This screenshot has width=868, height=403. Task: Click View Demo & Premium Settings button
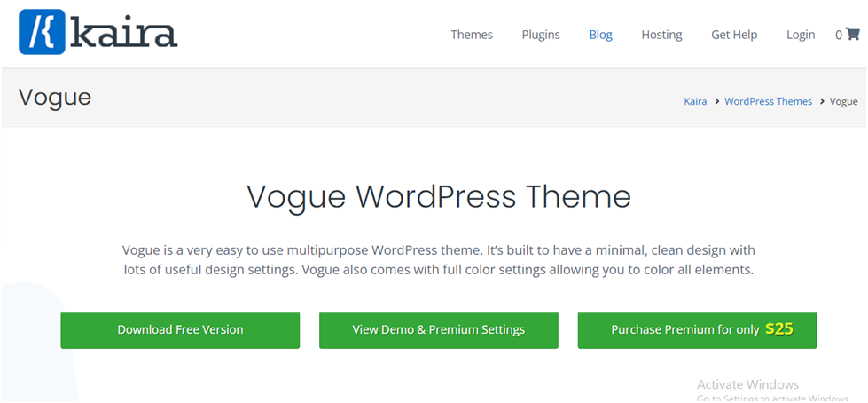point(438,330)
